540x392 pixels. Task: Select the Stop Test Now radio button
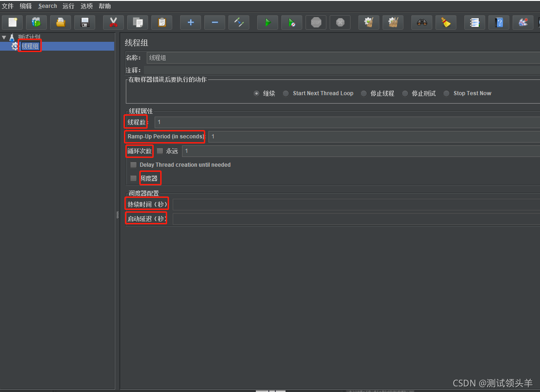(x=446, y=93)
